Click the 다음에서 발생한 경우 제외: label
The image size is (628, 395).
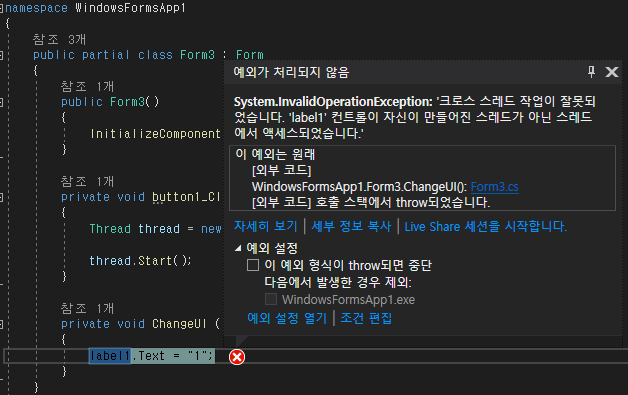coord(338,282)
